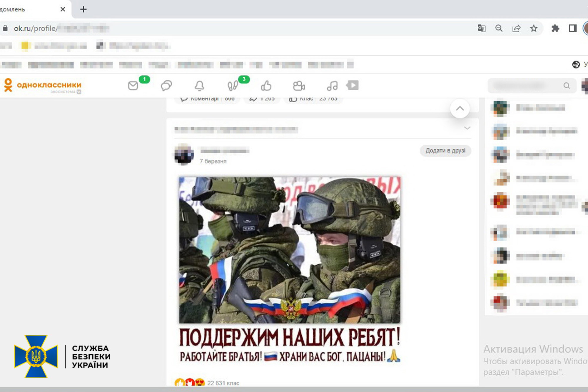Open the soldiers post image
Viewport: 588px width, 392px height.
(x=290, y=250)
